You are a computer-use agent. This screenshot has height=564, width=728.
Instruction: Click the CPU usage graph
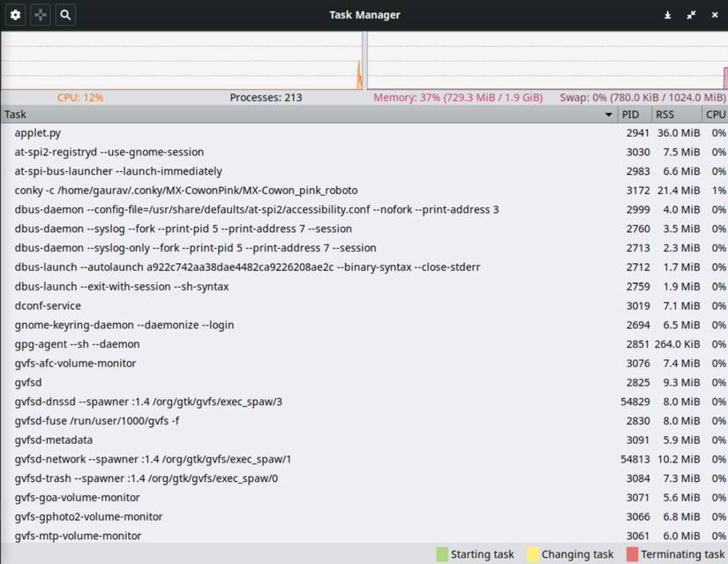click(182, 60)
